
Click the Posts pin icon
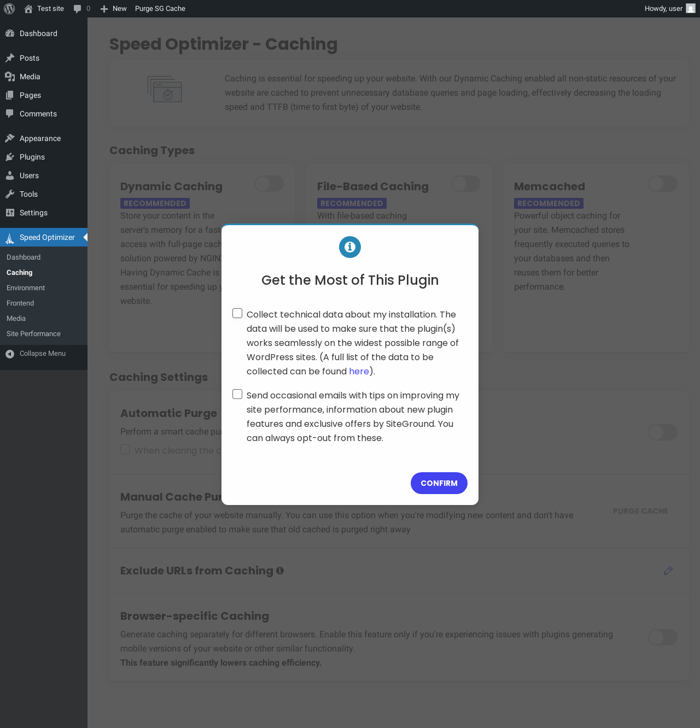[10, 58]
